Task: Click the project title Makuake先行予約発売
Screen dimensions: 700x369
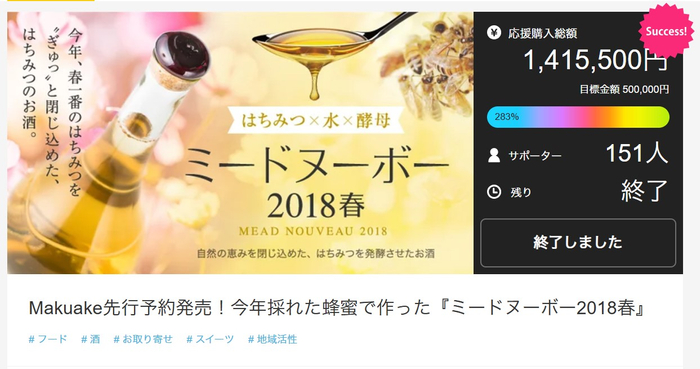Action: (336, 308)
